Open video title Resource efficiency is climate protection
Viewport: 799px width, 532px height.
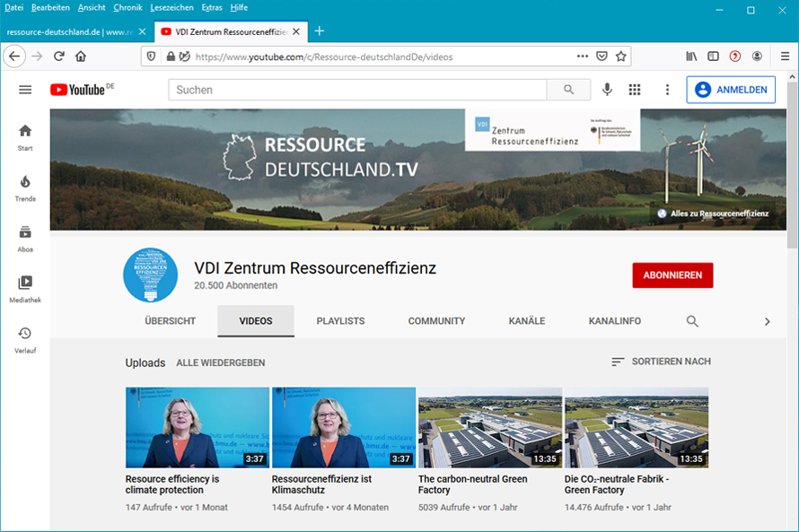tap(172, 484)
